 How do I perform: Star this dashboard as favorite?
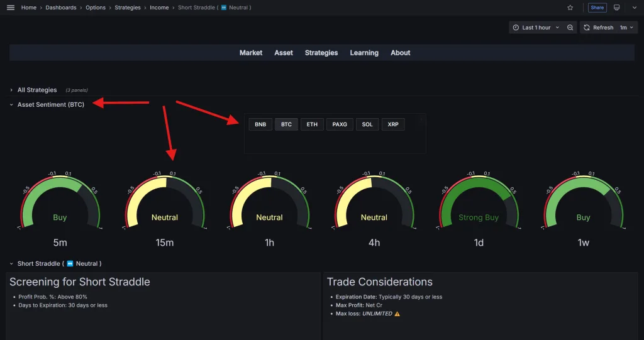tap(570, 8)
